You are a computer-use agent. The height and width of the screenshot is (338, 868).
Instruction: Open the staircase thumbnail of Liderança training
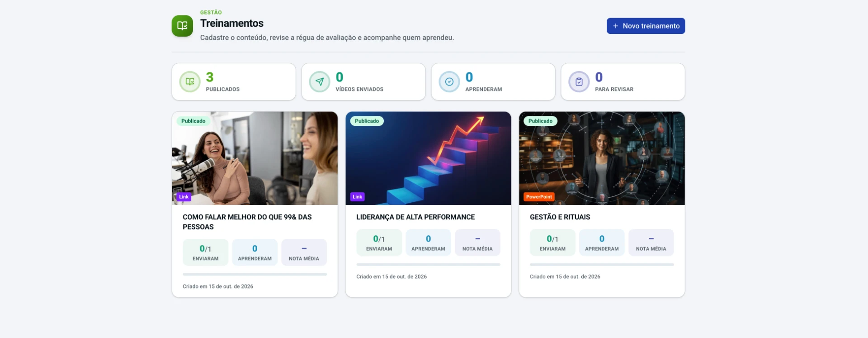click(x=428, y=158)
